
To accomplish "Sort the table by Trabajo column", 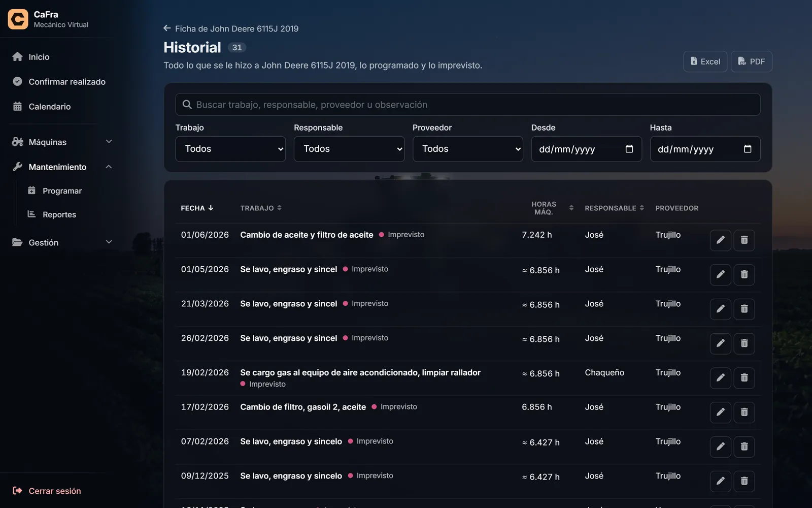I will (x=261, y=208).
